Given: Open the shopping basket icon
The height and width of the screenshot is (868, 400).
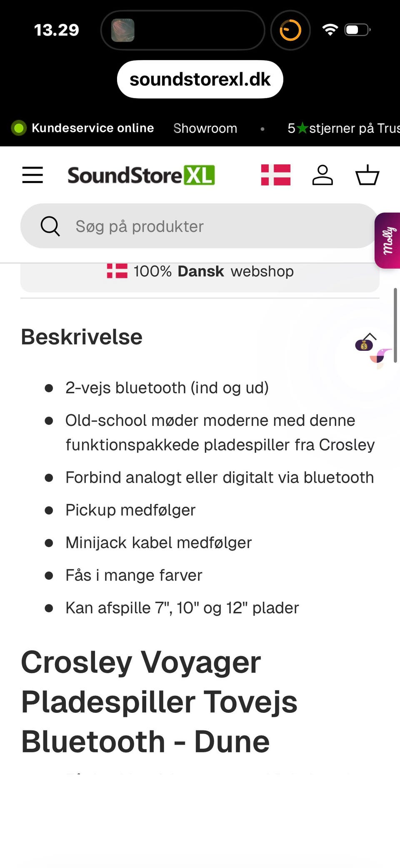Looking at the screenshot, I should click(x=367, y=175).
